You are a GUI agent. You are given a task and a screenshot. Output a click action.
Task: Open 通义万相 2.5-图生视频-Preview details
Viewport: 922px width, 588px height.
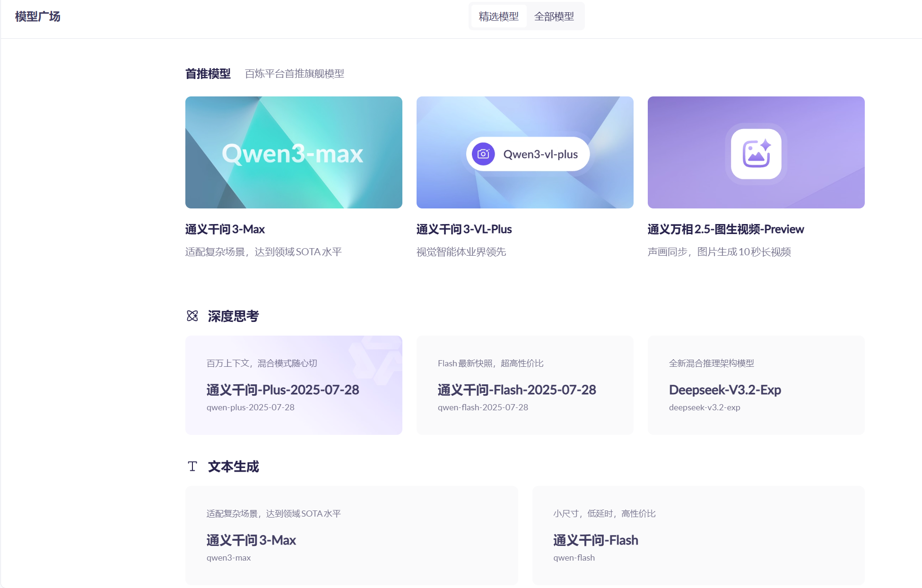[725, 229]
